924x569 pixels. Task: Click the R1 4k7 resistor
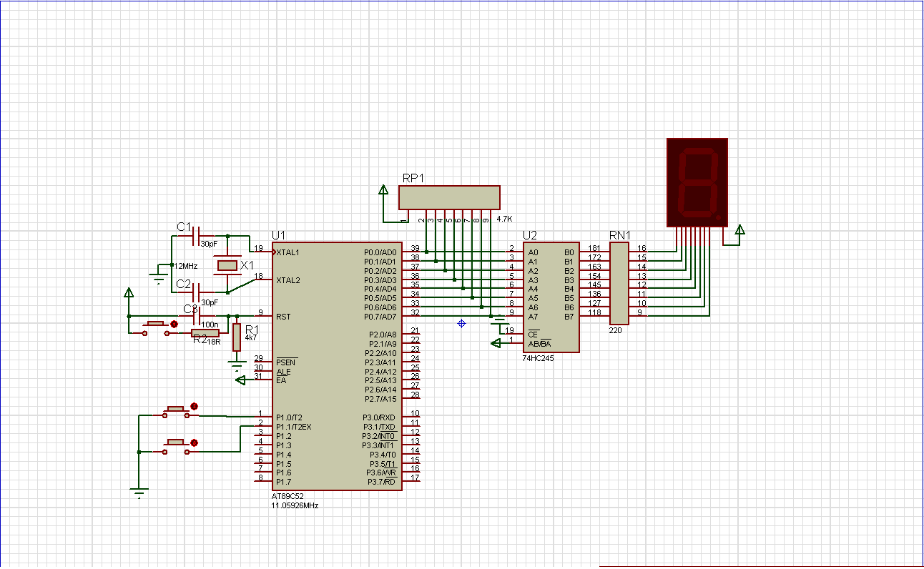[x=237, y=336]
